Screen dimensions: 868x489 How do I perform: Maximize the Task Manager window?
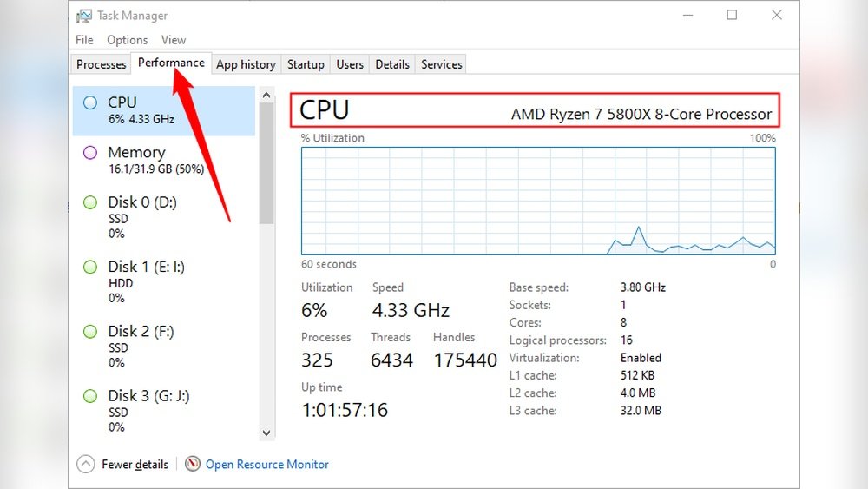pos(732,15)
